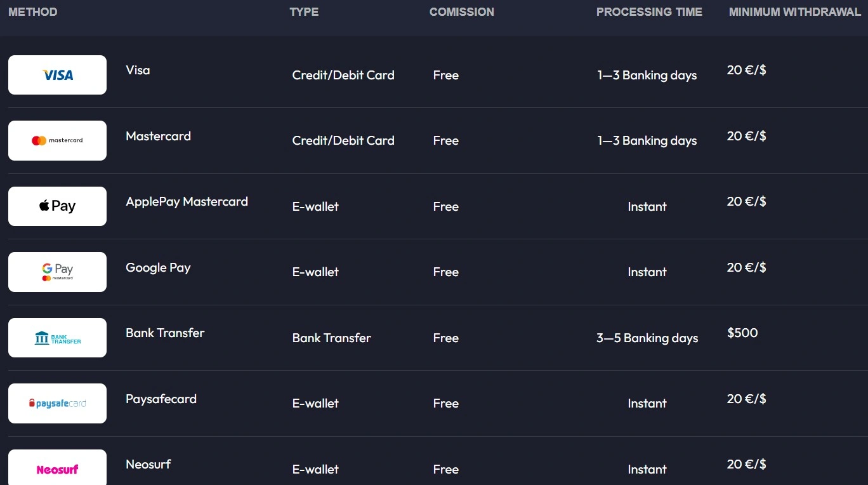This screenshot has width=868, height=485.
Task: Click the 3—5 Banking days text
Action: pos(647,338)
